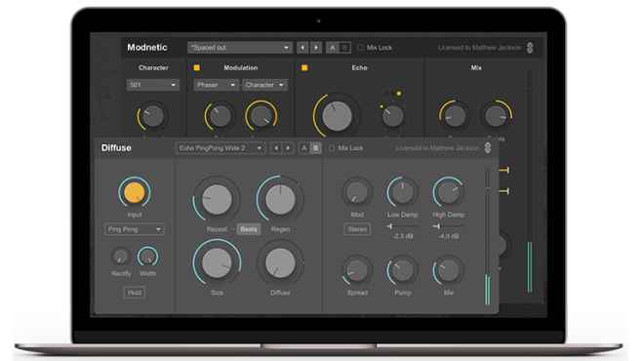
Task: Click the Character section knob in Modnetic
Action: pyautogui.click(x=152, y=116)
